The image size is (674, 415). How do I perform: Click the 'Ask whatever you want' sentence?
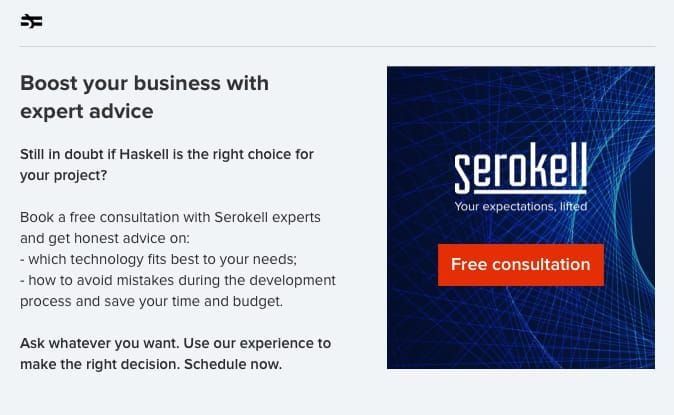(100, 343)
